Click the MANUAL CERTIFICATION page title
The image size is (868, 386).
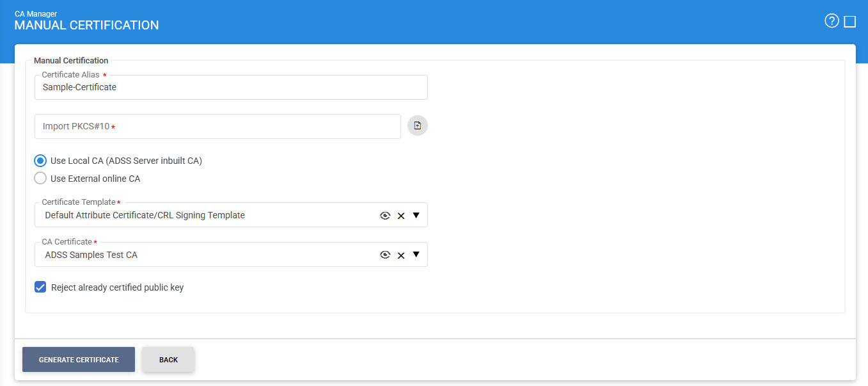[86, 26]
